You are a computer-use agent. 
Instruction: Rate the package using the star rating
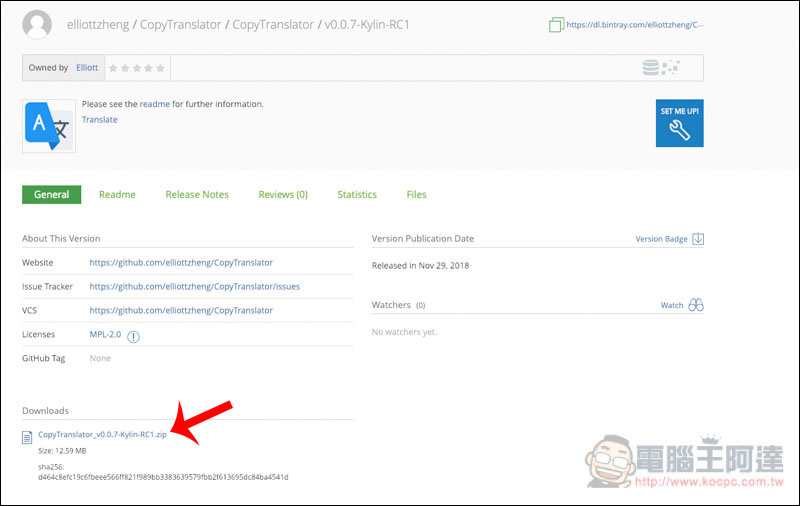pyautogui.click(x=138, y=68)
